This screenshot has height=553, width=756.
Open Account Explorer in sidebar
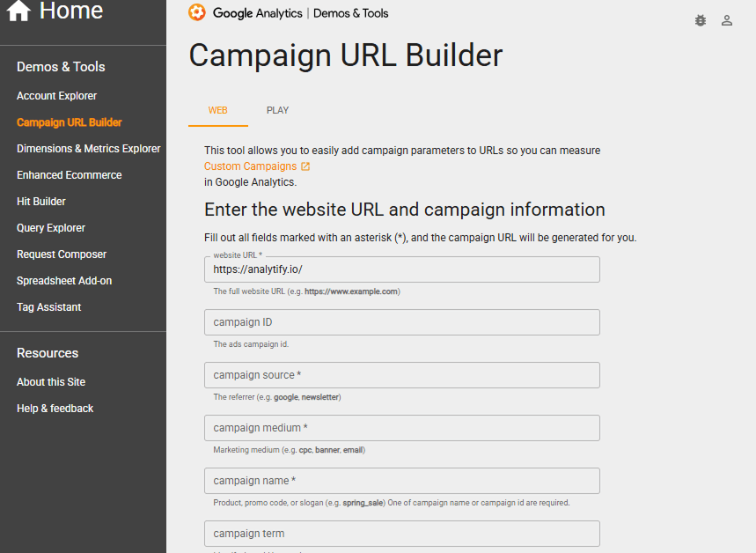pos(57,96)
